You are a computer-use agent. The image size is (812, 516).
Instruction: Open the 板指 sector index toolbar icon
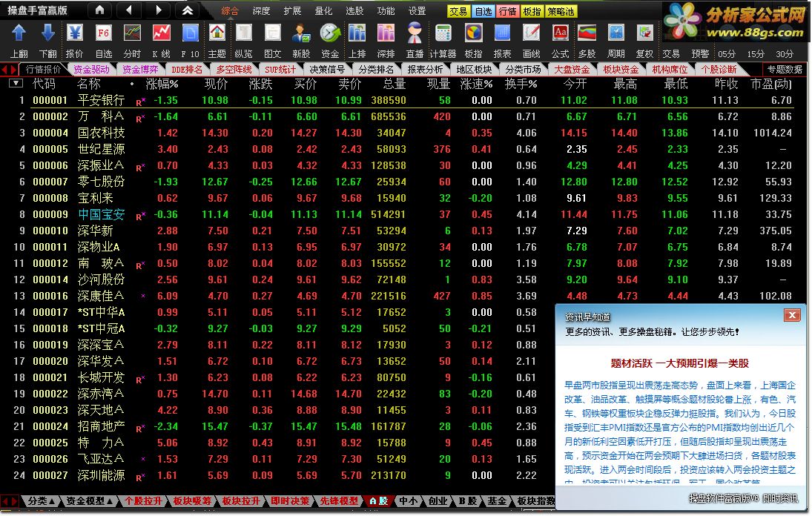click(x=473, y=33)
